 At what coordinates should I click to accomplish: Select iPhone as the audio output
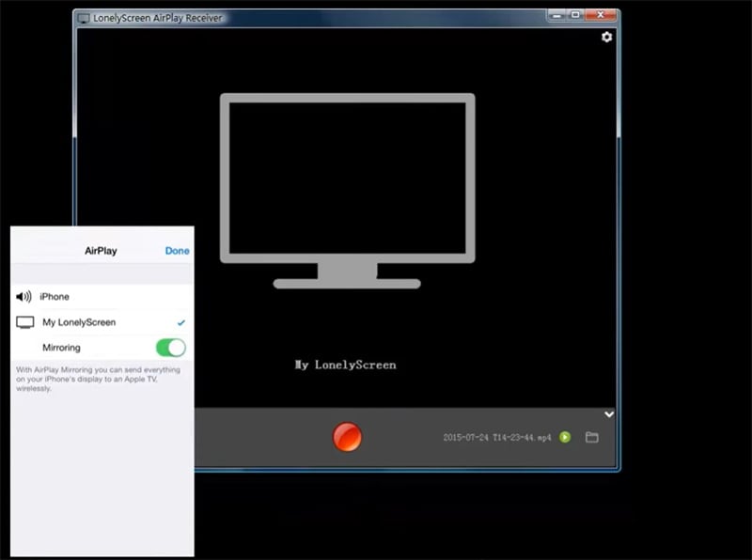click(102, 297)
